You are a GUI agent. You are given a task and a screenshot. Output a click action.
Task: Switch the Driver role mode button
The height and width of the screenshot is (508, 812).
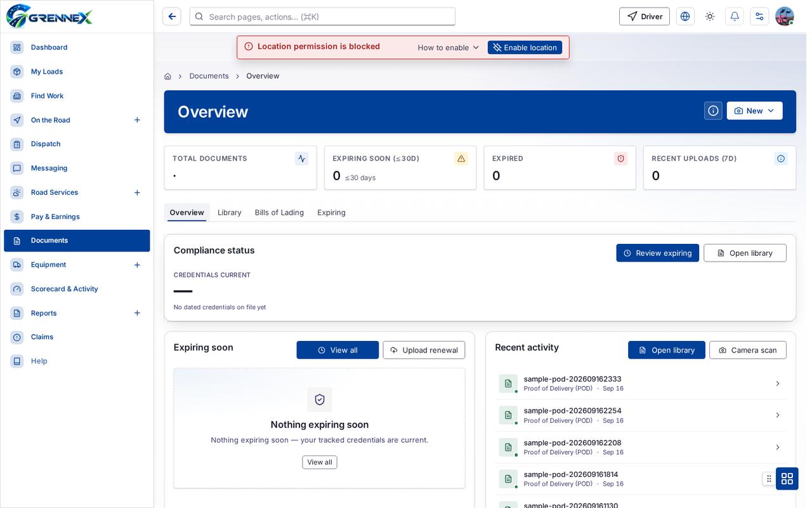644,17
